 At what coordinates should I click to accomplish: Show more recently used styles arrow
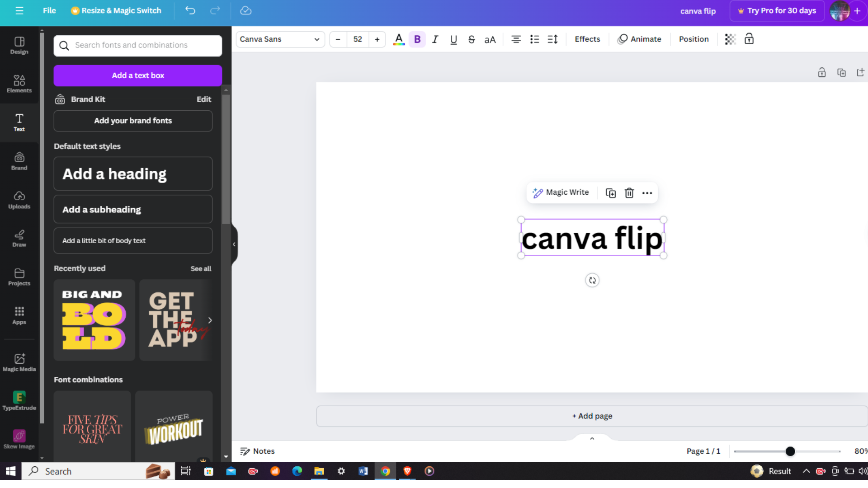click(x=210, y=320)
